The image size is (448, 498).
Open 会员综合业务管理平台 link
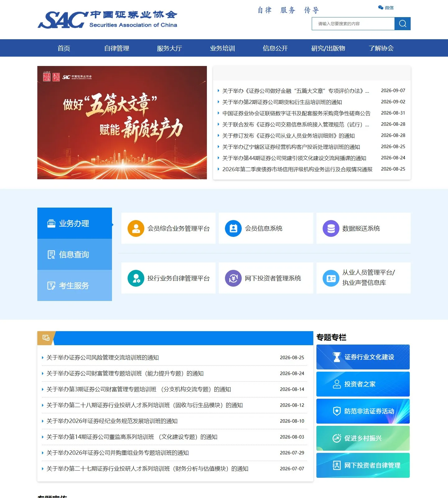click(x=168, y=228)
